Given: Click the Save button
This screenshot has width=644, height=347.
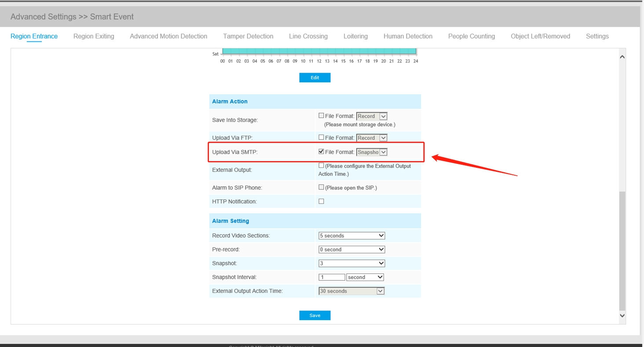Looking at the screenshot, I should point(315,315).
